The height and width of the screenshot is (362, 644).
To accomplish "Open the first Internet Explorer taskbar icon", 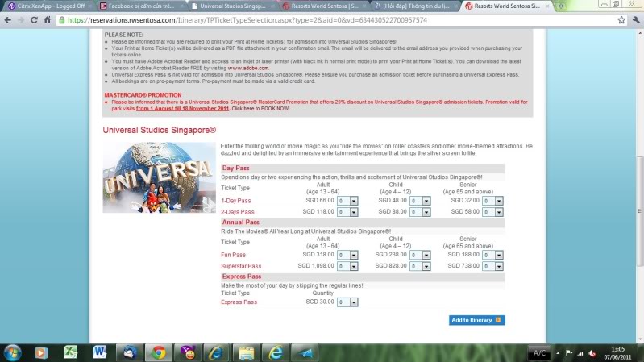I will (x=217, y=352).
